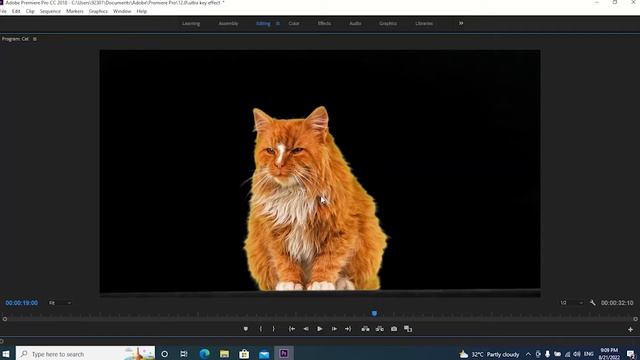Viewport: 640px width, 360px height.
Task: Expand workspace overflow chevrons
Action: (x=461, y=23)
